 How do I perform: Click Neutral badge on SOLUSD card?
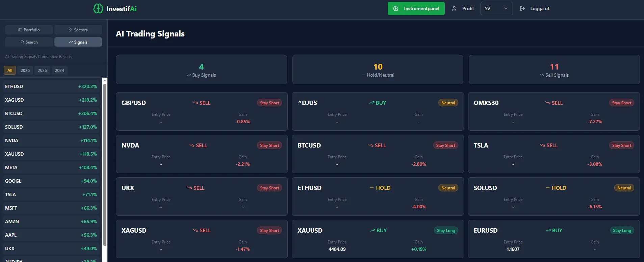(x=624, y=188)
